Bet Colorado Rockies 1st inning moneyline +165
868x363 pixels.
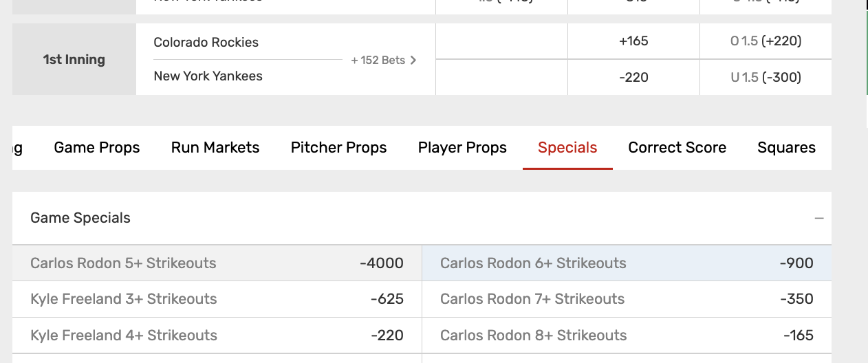pos(633,41)
